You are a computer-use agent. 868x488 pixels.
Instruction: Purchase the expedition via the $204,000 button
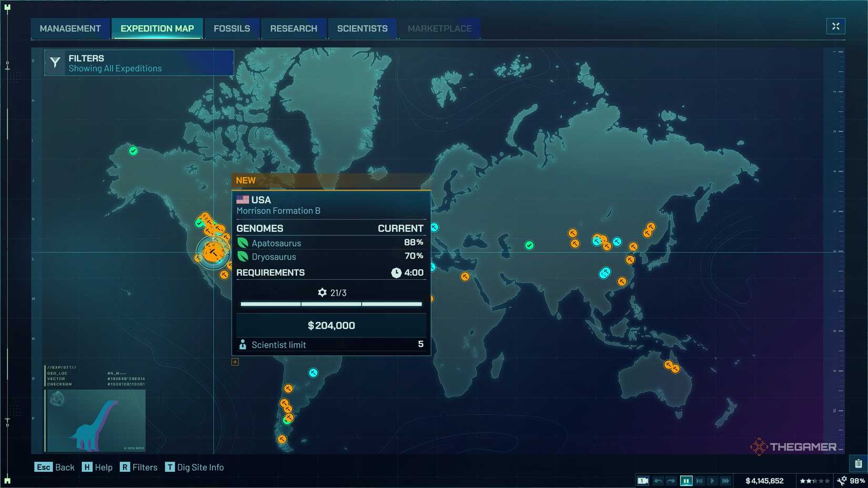click(x=331, y=325)
